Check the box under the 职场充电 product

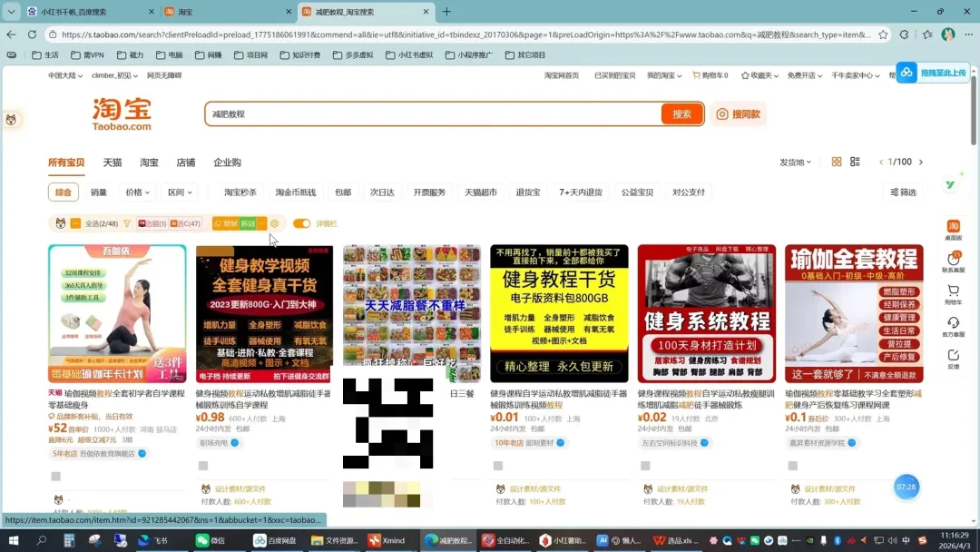point(203,466)
